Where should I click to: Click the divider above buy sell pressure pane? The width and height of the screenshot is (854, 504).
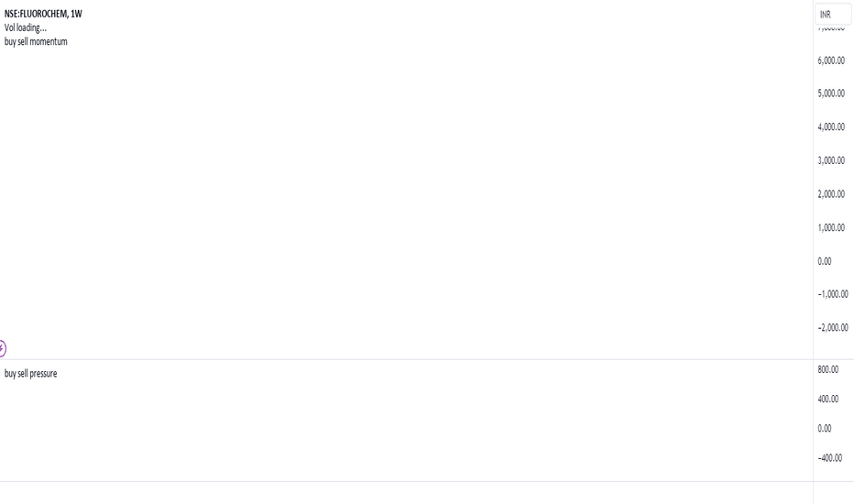coord(406,359)
